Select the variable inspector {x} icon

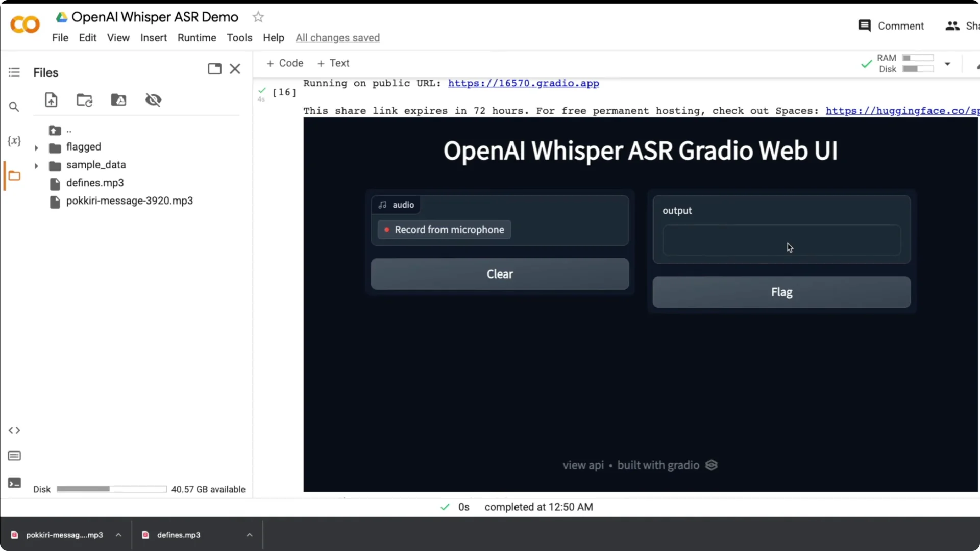pos(14,141)
